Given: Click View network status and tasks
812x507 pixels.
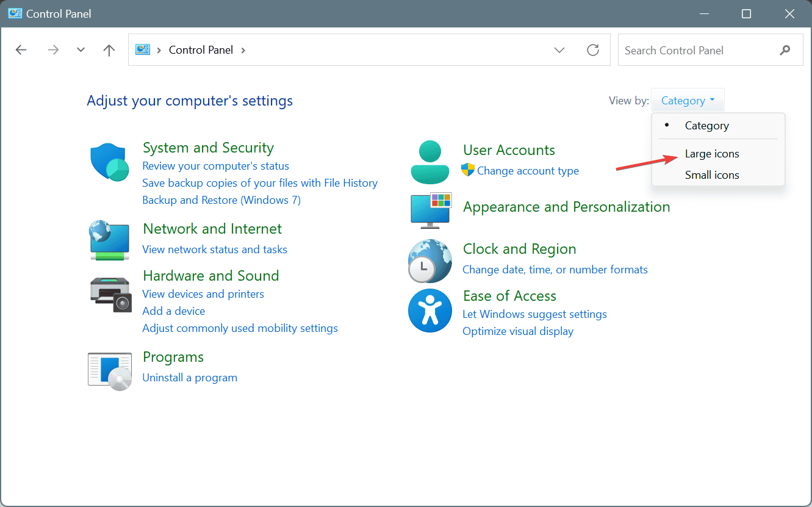Looking at the screenshot, I should click(215, 250).
